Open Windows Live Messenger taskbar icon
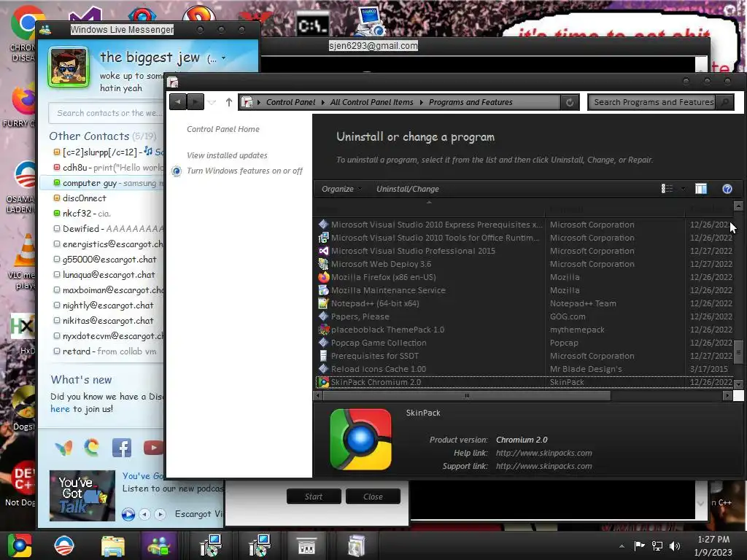The height and width of the screenshot is (560, 747). coord(160,545)
